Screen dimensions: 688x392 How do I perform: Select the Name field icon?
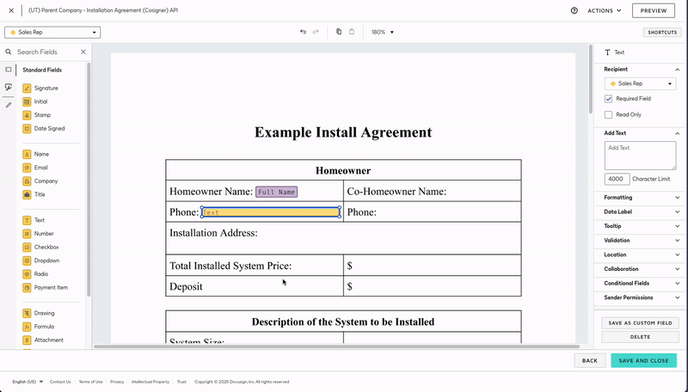point(27,154)
